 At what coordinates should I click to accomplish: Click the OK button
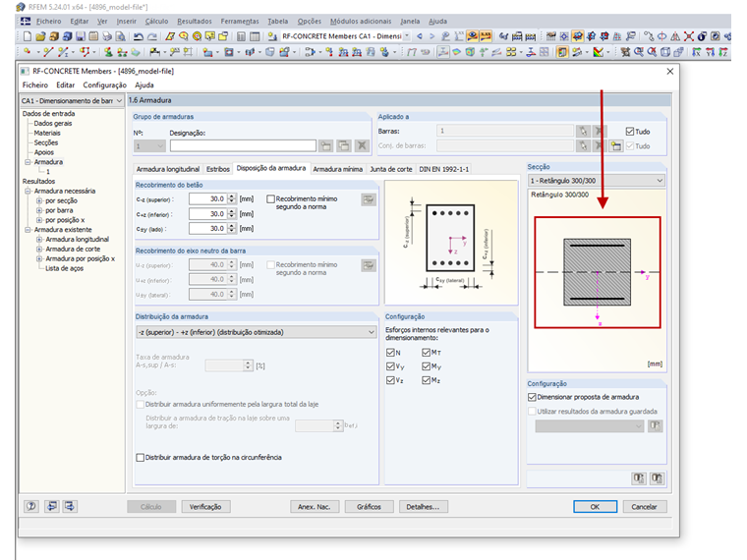595,507
